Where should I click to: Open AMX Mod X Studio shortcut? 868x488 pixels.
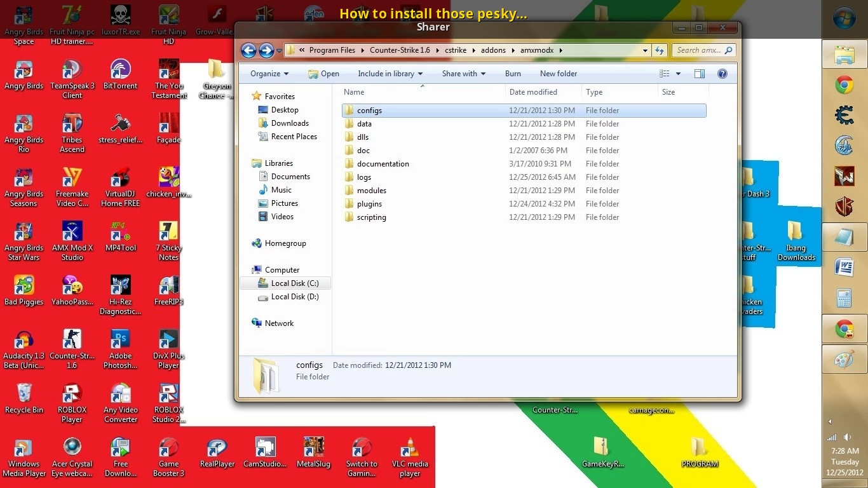point(72,241)
